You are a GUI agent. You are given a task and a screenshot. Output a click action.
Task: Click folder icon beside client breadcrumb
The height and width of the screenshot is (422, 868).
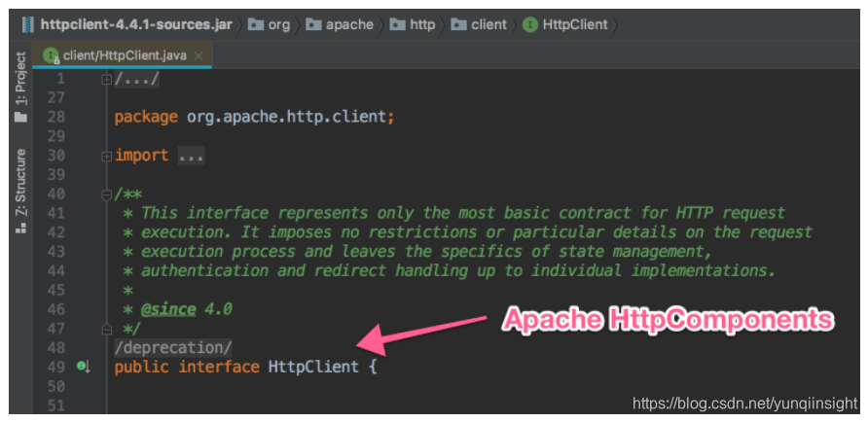[458, 25]
